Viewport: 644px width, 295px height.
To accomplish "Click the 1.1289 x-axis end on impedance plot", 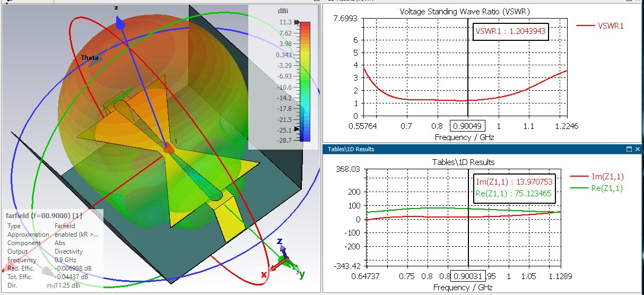I will [x=561, y=276].
